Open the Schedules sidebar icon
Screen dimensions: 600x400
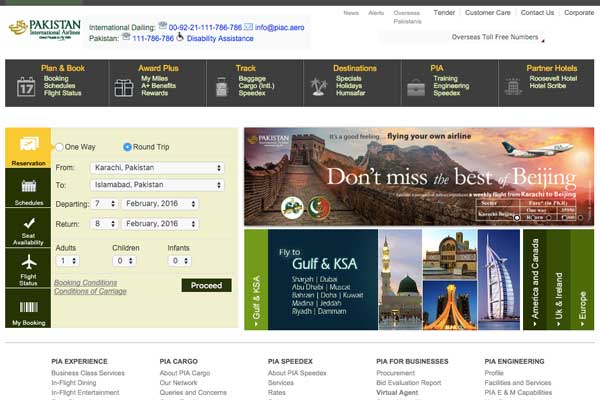[28, 188]
